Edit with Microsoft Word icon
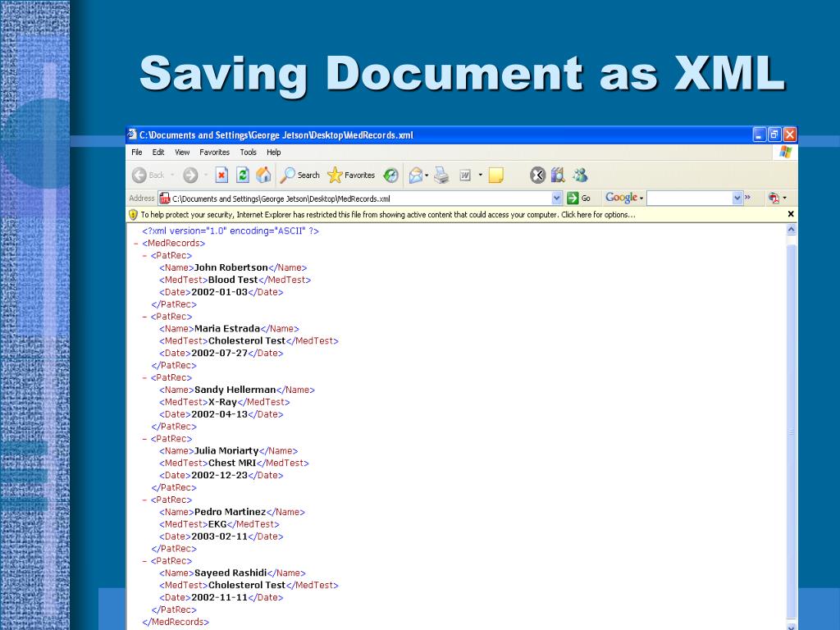The width and height of the screenshot is (840, 630). point(465,176)
